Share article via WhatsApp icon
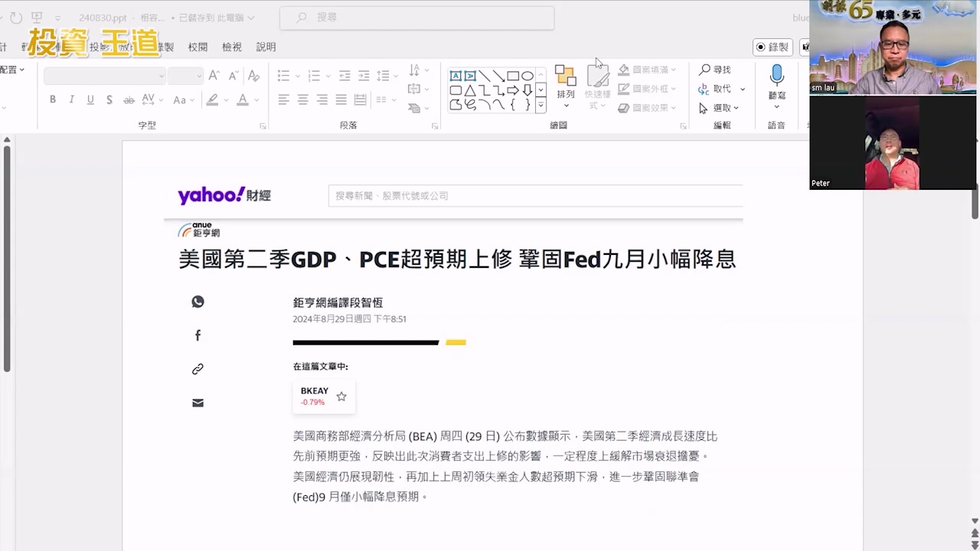The height and width of the screenshot is (551, 980). [198, 302]
